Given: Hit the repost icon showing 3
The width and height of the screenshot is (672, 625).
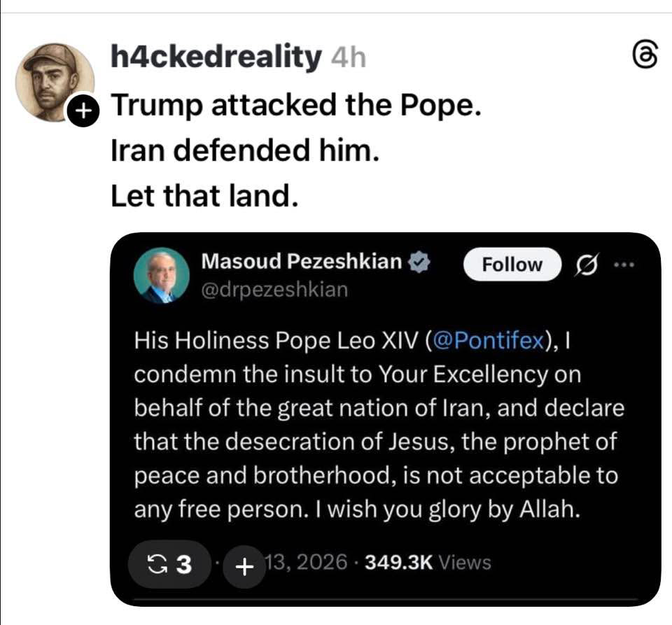Looking at the screenshot, I should point(169,563).
